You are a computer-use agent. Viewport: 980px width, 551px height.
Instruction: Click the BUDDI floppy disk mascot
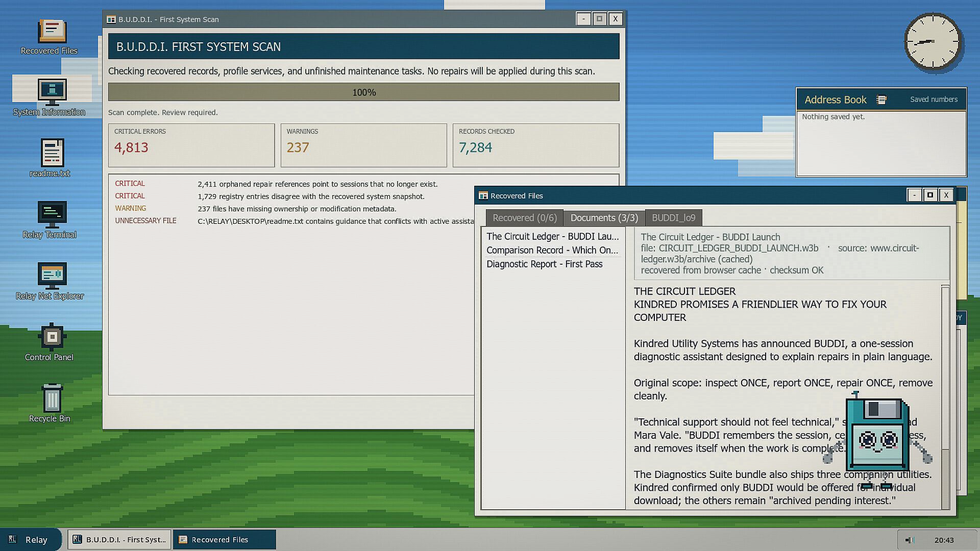pyautogui.click(x=877, y=440)
